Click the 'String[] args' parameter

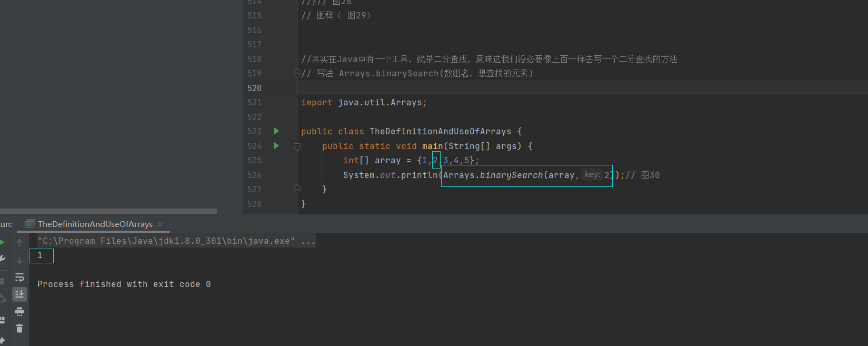click(482, 146)
